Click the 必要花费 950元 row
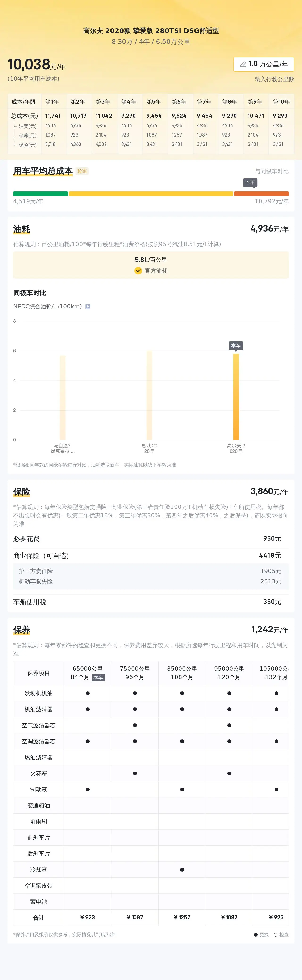Image resolution: width=302 pixels, height=980 pixels. pyautogui.click(x=151, y=539)
